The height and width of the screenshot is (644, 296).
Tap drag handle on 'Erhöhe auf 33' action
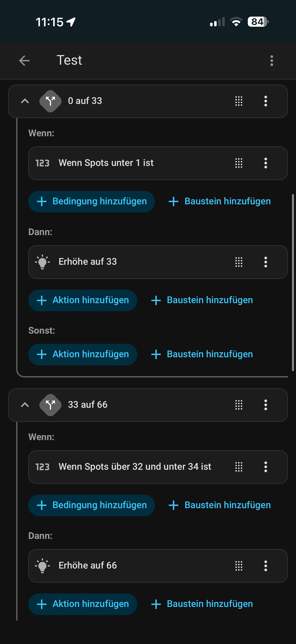coord(239,262)
